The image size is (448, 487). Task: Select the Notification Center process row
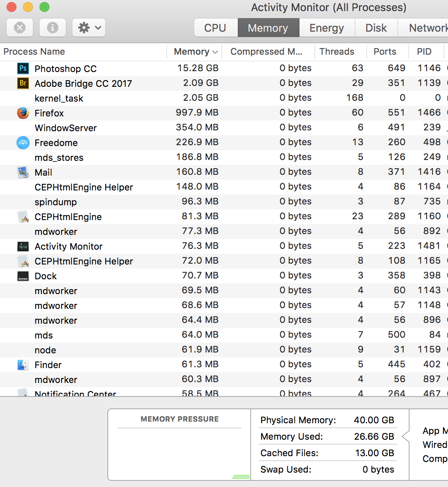point(224,392)
